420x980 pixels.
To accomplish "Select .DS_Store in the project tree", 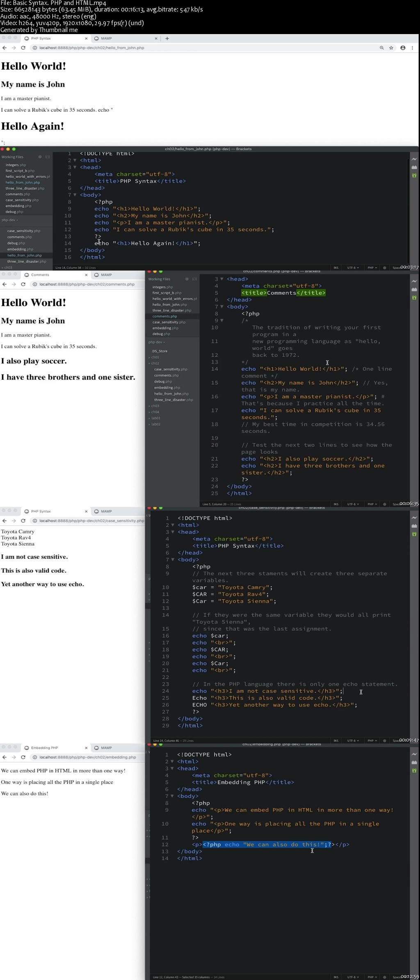I will pyautogui.click(x=159, y=351).
